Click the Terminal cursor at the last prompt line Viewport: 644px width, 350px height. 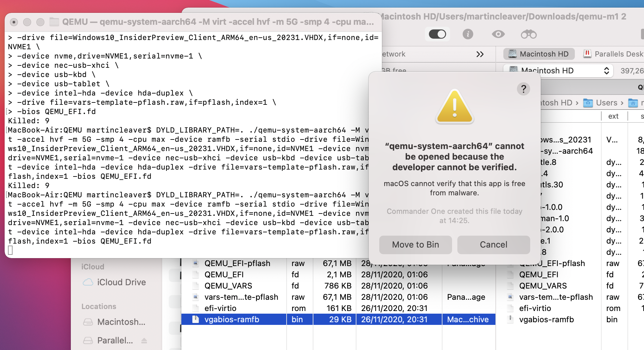pos(10,251)
